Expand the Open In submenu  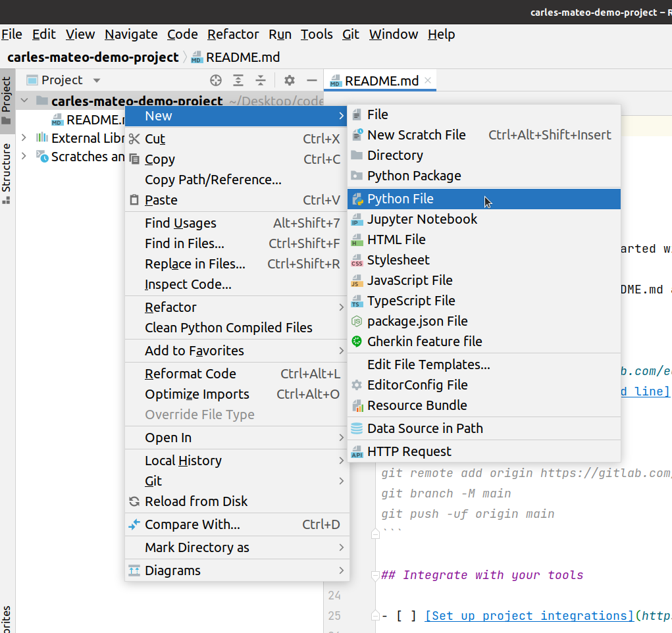[237, 438]
